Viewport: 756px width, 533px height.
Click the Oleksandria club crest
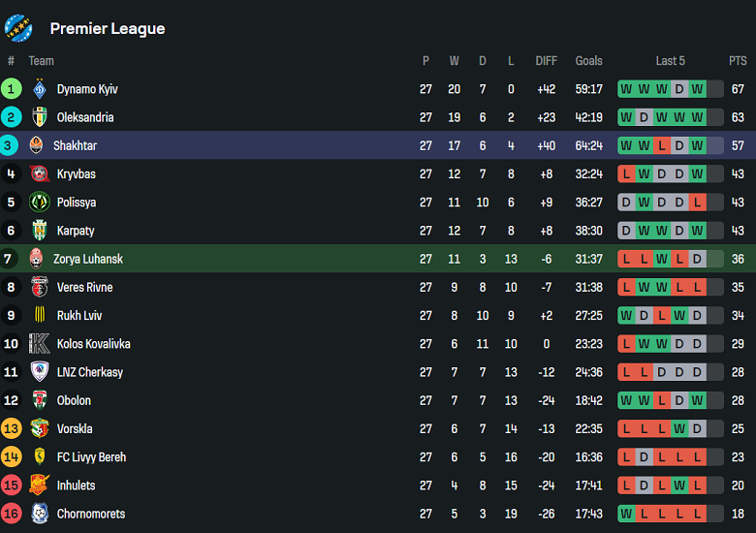[x=39, y=117]
